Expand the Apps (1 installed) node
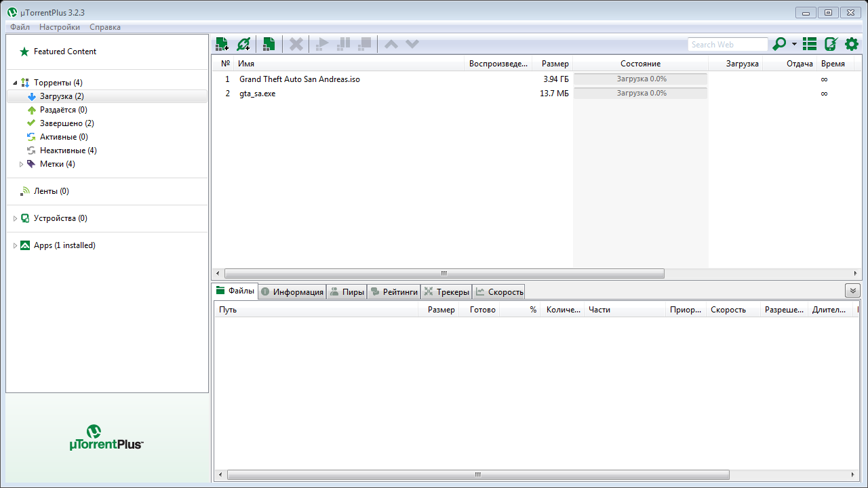Screen dimensions: 868x488 15,245
